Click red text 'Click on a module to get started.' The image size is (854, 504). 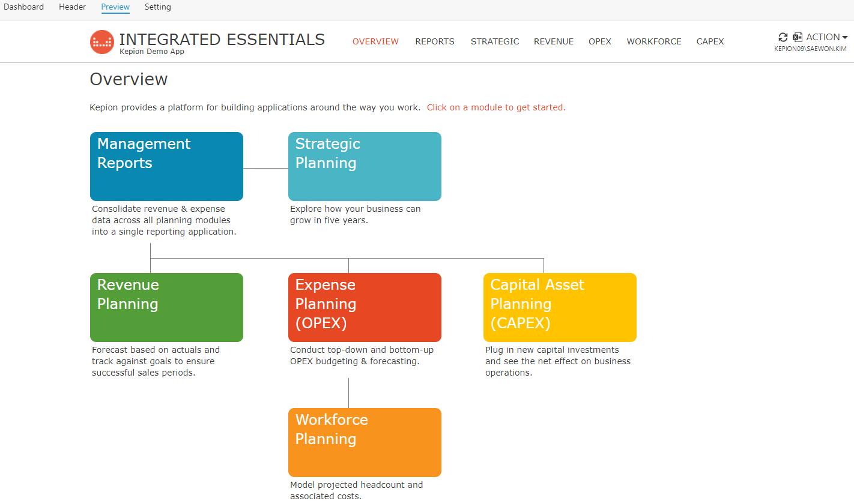click(x=496, y=107)
